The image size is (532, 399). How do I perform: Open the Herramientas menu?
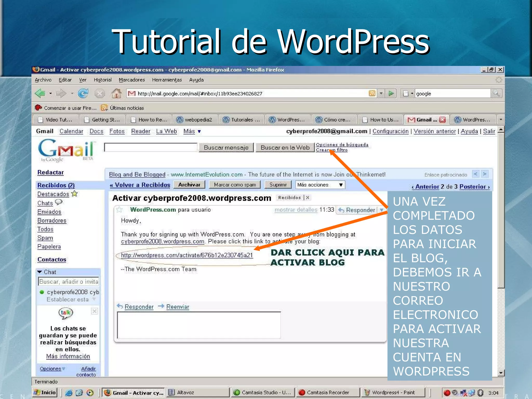(x=167, y=80)
